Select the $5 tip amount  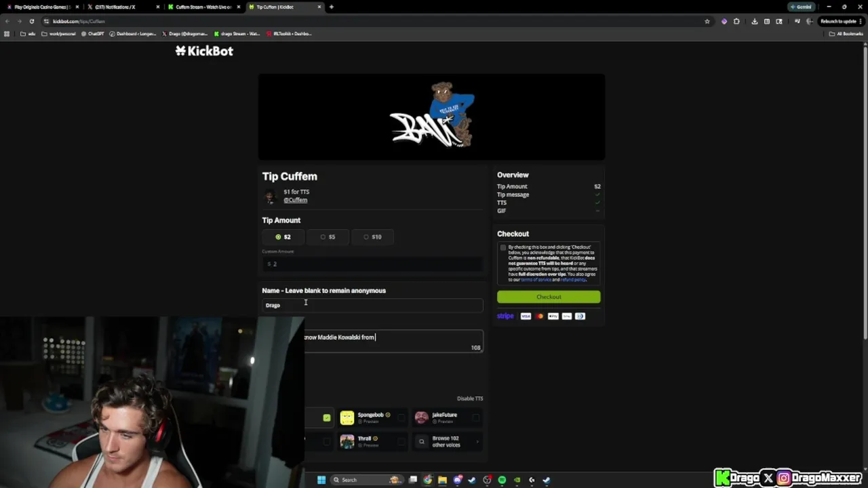pos(328,237)
